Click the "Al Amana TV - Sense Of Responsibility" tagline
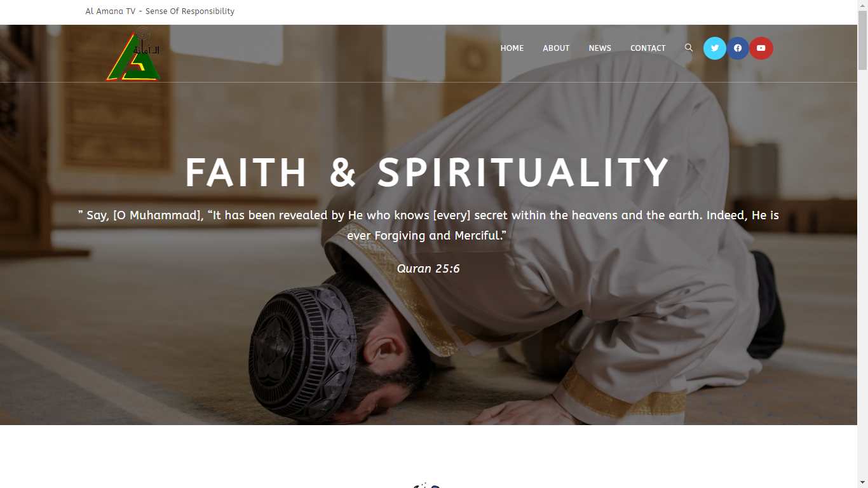Screen dimensions: 868x488 [160, 11]
